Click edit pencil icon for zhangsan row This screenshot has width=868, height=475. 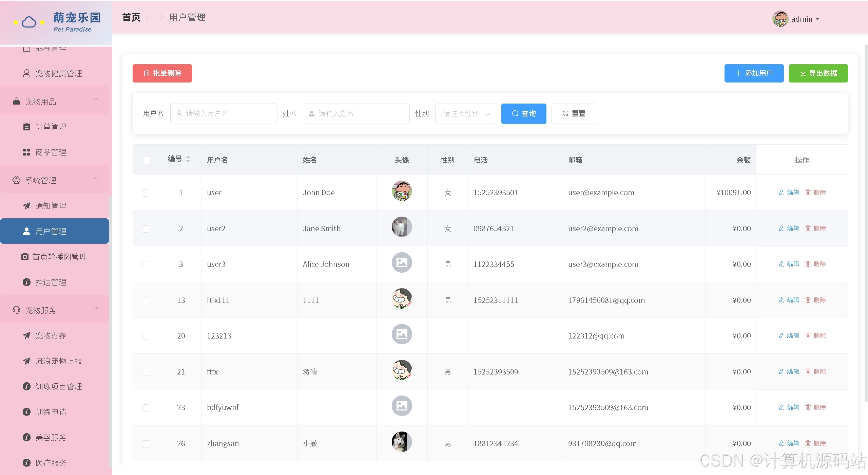[781, 443]
